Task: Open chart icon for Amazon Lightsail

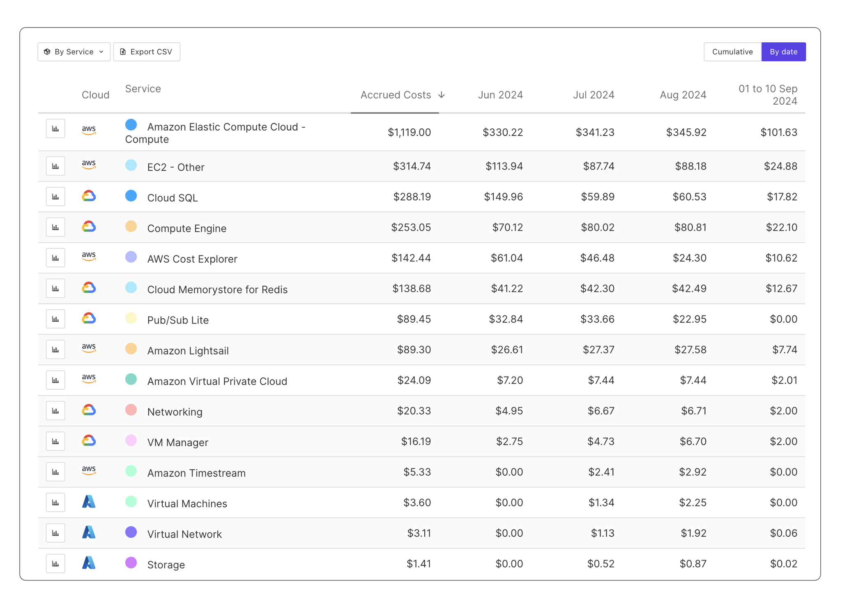Action: (x=55, y=349)
